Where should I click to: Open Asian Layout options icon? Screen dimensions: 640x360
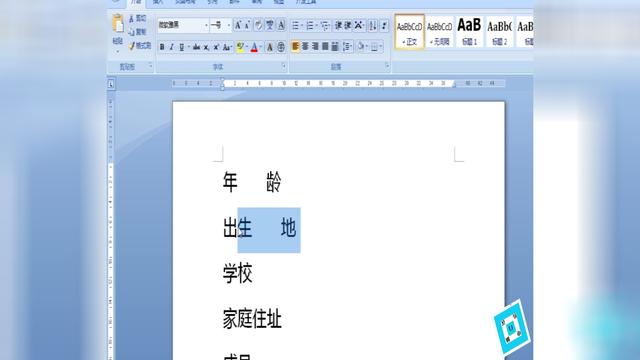[x=359, y=26]
